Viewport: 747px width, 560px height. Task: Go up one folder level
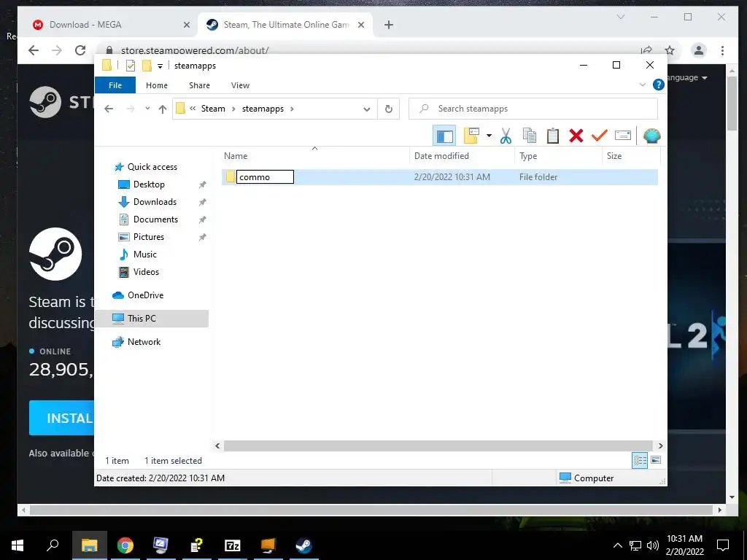tap(163, 109)
